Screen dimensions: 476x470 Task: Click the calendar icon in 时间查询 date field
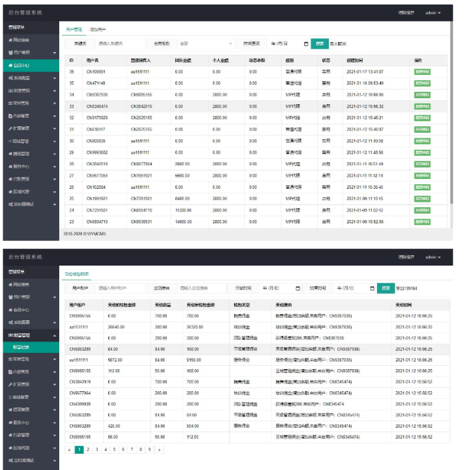pyautogui.click(x=306, y=44)
